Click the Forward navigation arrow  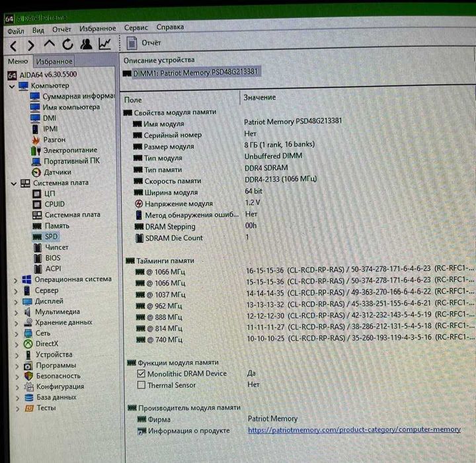click(x=31, y=45)
